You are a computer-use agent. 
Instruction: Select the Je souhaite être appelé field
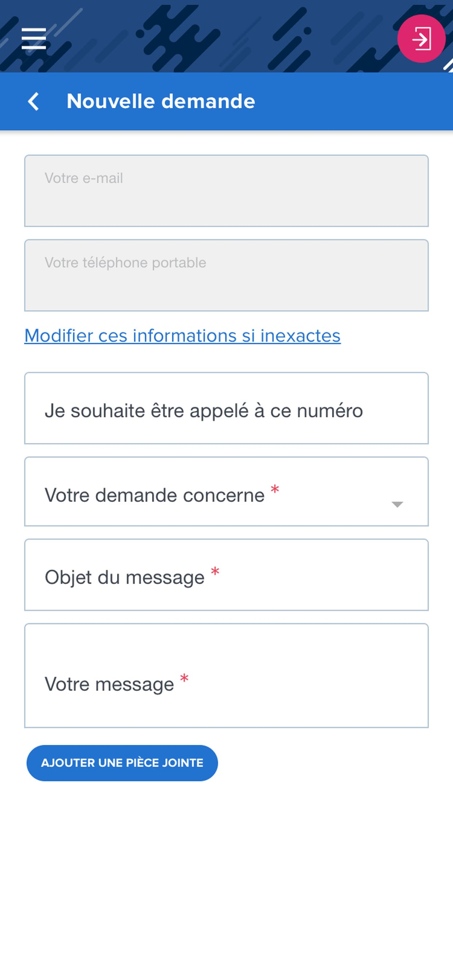point(226,408)
